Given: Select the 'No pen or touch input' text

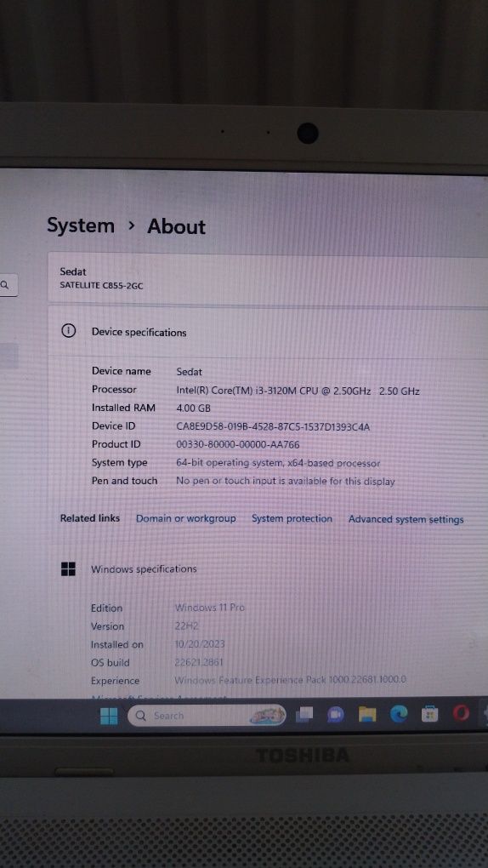Looking at the screenshot, I should tap(286, 481).
